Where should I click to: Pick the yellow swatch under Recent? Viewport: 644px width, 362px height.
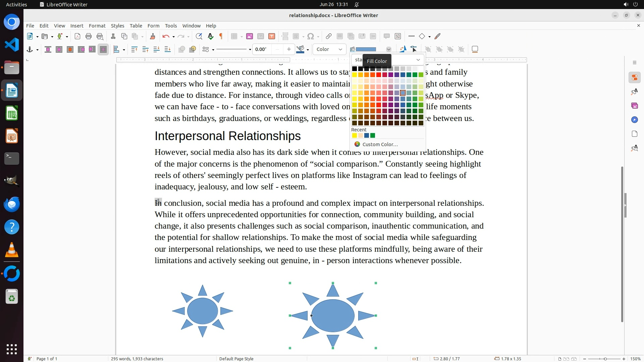point(355,136)
